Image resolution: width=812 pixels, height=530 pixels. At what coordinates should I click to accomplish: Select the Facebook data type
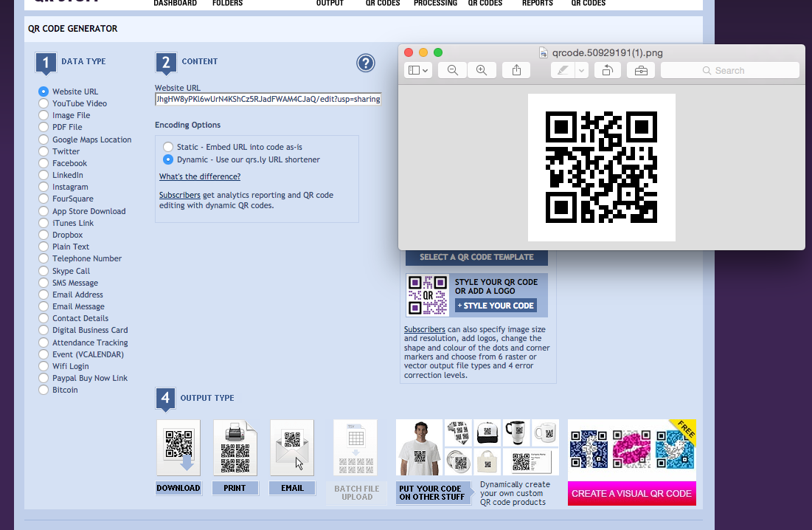click(x=43, y=163)
